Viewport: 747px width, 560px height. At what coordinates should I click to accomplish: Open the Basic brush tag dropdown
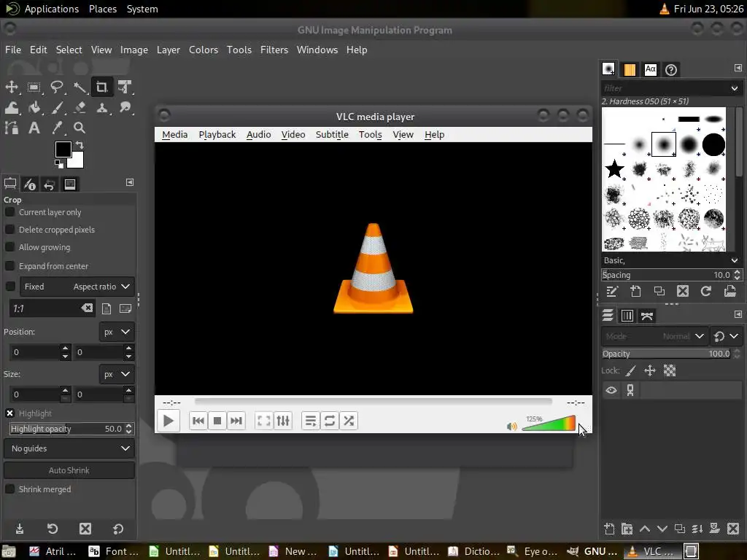(x=734, y=260)
